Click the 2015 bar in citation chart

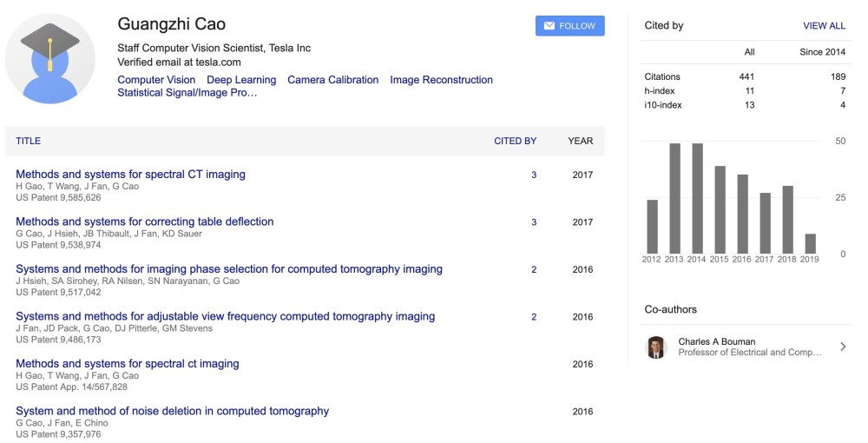720,210
